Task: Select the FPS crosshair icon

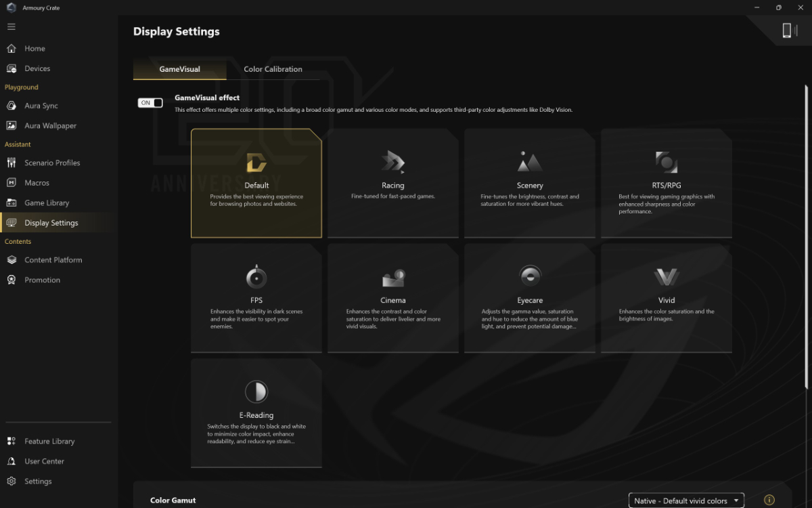Action: [256, 276]
